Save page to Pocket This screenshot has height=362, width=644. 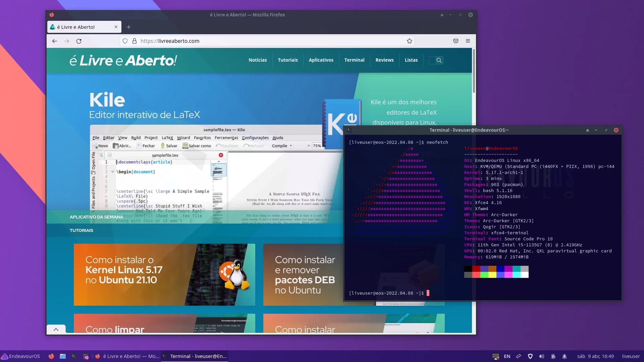pos(456,41)
